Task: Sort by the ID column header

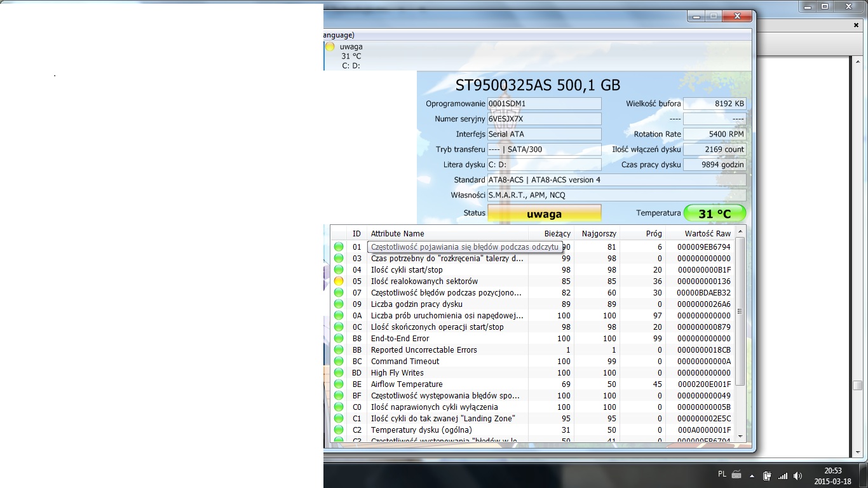Action: coord(357,234)
